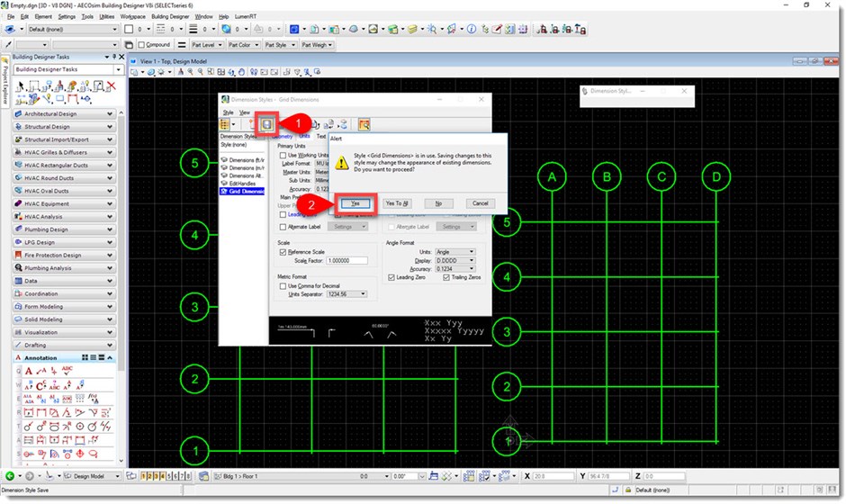Click the active level display icon in attributes toolbar
Viewport: 846px width, 504px height.
(x=10, y=29)
